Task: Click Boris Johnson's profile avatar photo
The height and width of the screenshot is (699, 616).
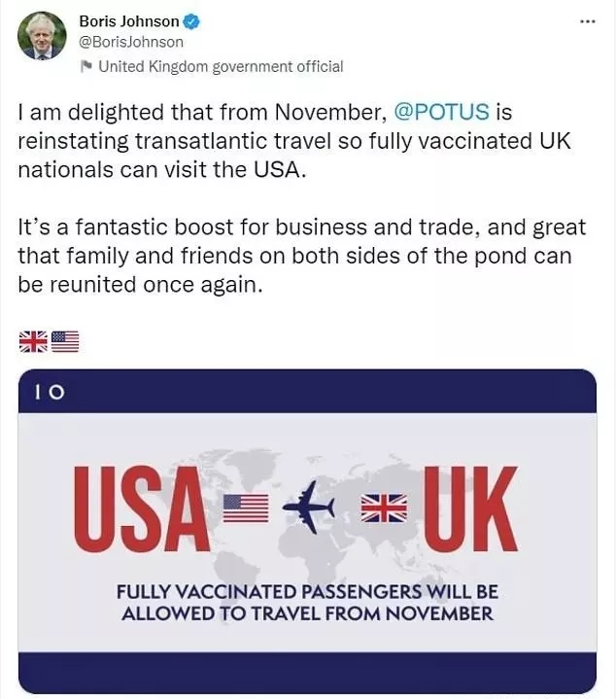Action: (42, 36)
